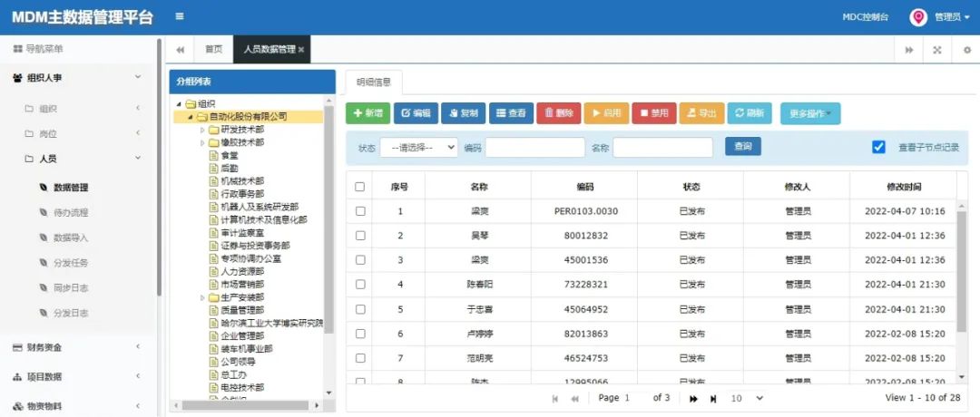Check the row for PER0103.0030
The width and height of the screenshot is (980, 417).
[360, 211]
